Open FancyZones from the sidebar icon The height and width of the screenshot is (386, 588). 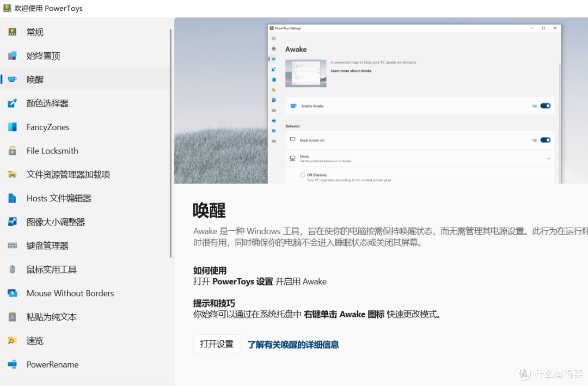(x=13, y=127)
